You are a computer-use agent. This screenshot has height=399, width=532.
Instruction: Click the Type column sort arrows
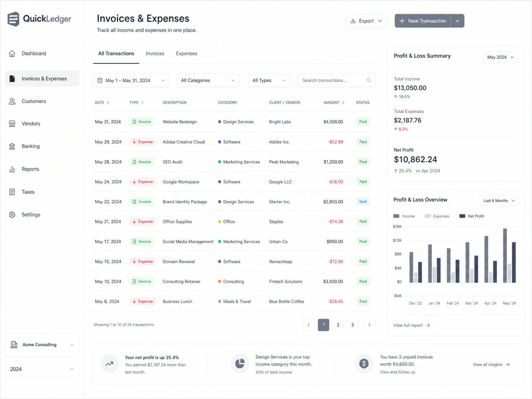142,103
